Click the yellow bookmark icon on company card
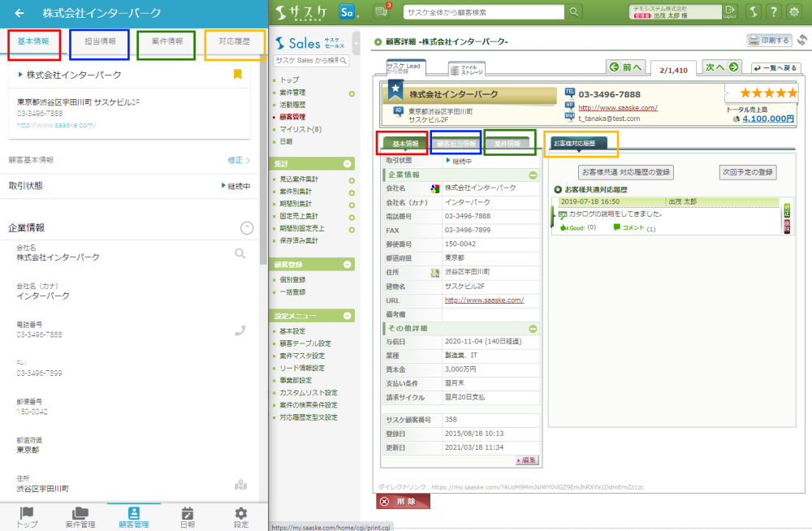This screenshot has height=531, width=812. (238, 75)
